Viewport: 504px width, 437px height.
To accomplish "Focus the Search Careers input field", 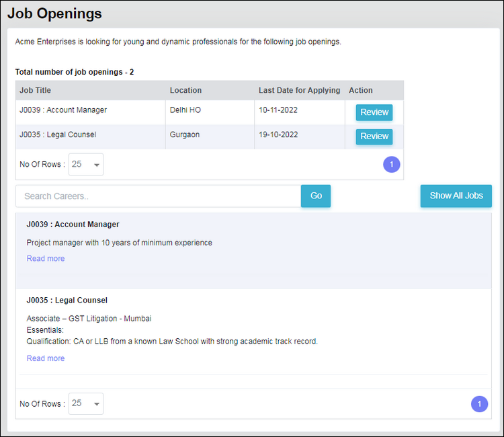I will pyautogui.click(x=158, y=196).
